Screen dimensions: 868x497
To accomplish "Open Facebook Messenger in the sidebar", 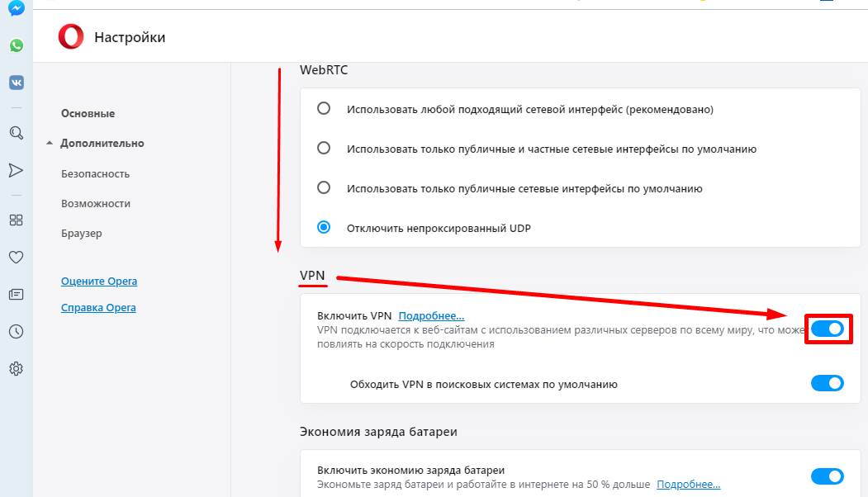I will click(x=16, y=8).
